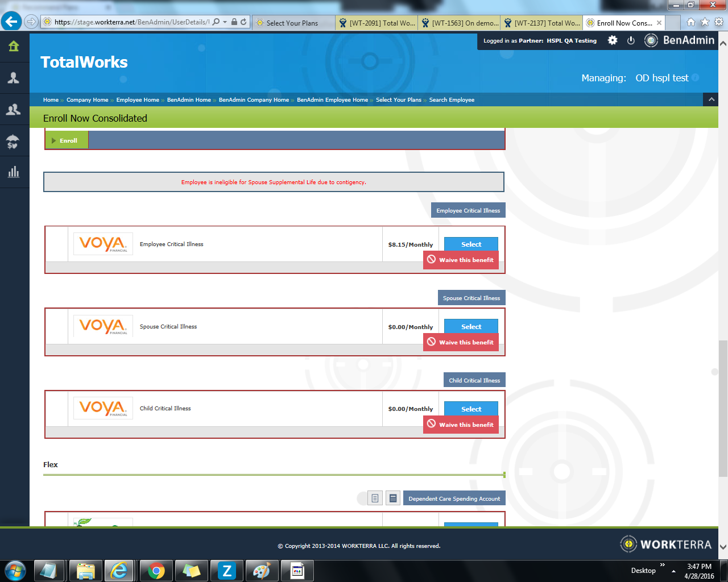Viewport: 728px width, 582px height.
Task: Select the Spouse Critical Illness plan
Action: 470,326
